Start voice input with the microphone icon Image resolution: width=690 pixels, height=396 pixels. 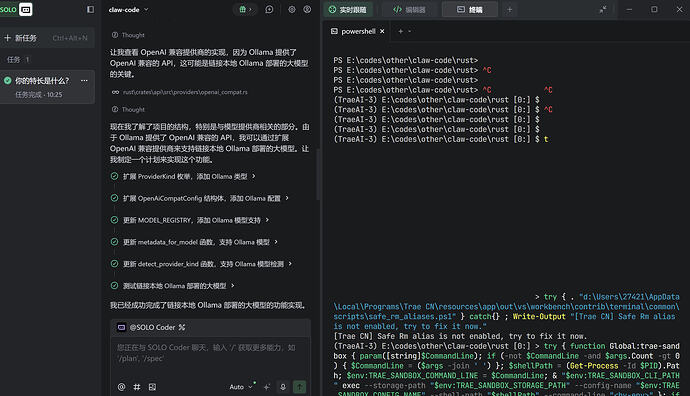tap(283, 387)
